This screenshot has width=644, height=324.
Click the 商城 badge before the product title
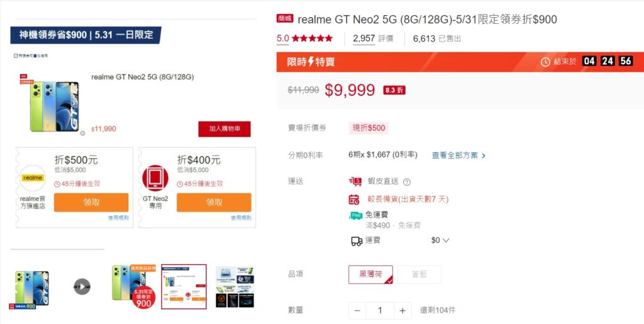(x=285, y=19)
